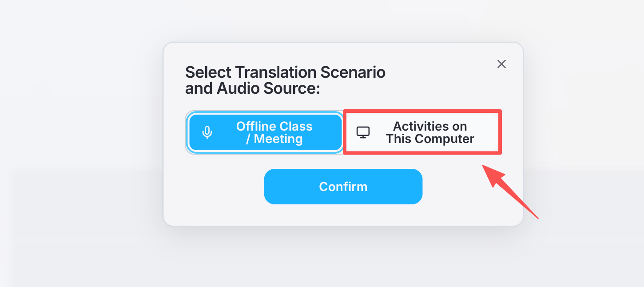
Task: Click the computer monitor icon for system audio
Action: click(363, 132)
